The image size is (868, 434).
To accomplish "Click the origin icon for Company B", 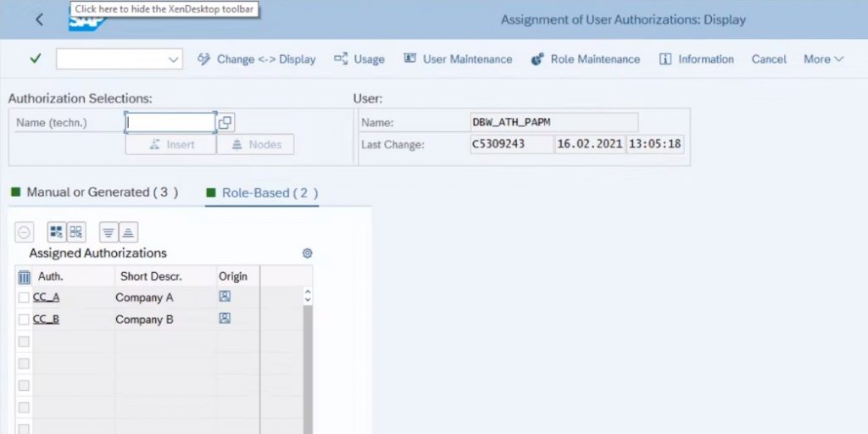I will 225,319.
